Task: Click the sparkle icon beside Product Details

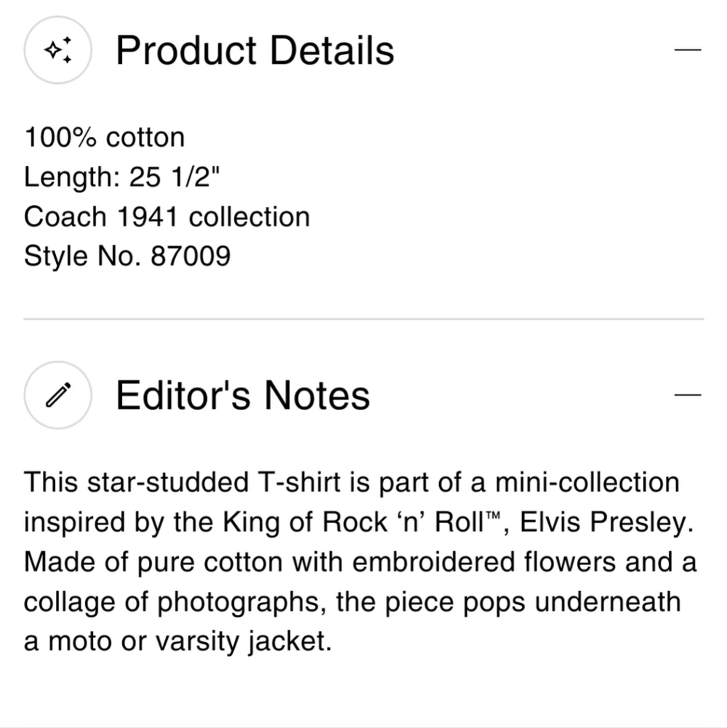Action: 57,50
